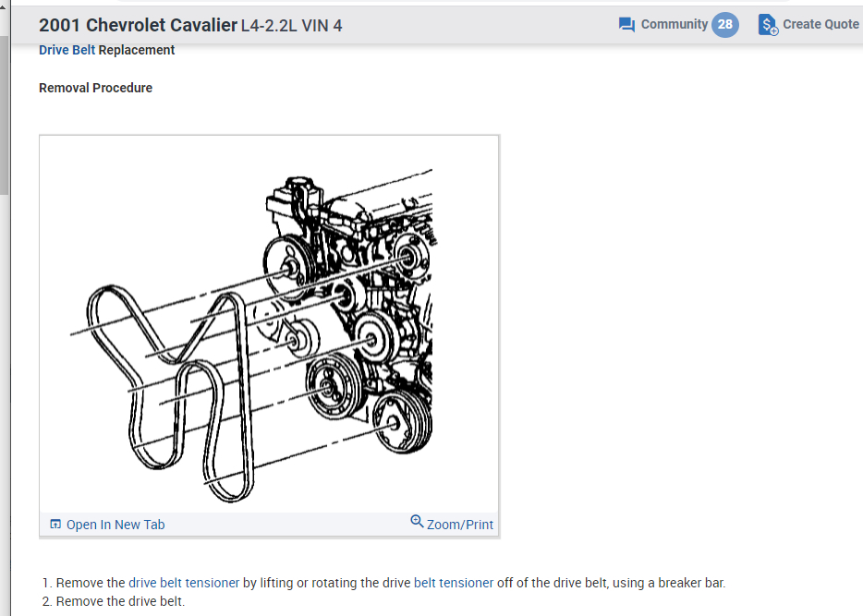Screen dimensions: 863x616
Task: Click the Create Quote dollar document icon
Action: click(768, 25)
